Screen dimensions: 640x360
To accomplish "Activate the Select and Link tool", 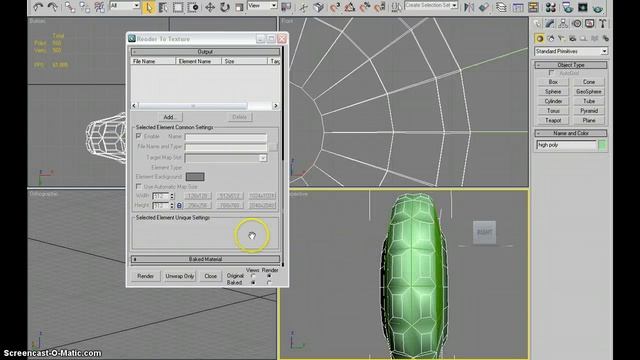I will click(x=70, y=7).
